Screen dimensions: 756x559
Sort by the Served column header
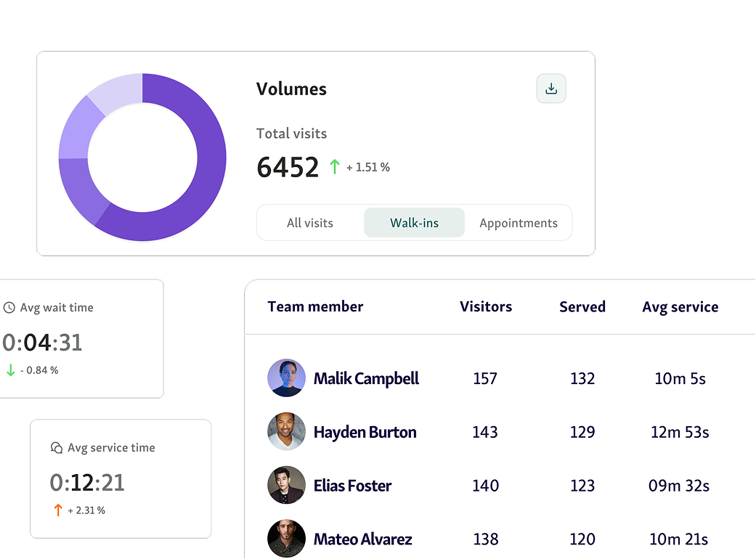(x=582, y=306)
